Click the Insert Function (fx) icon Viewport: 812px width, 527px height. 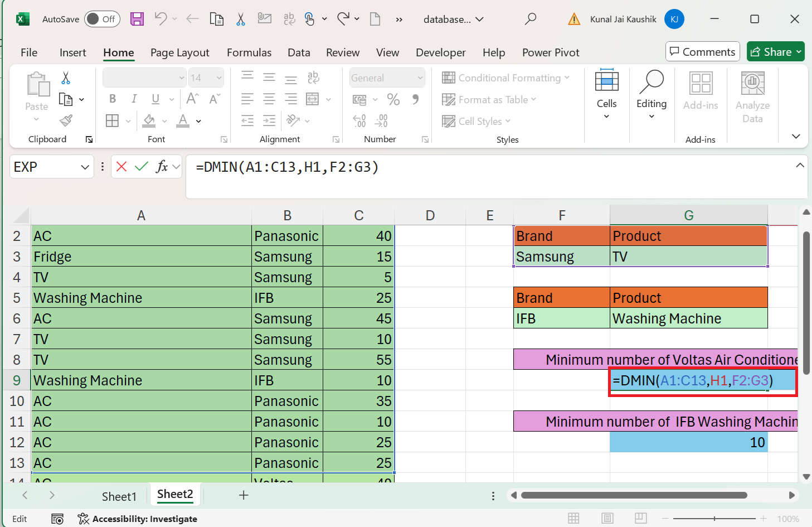tap(162, 166)
